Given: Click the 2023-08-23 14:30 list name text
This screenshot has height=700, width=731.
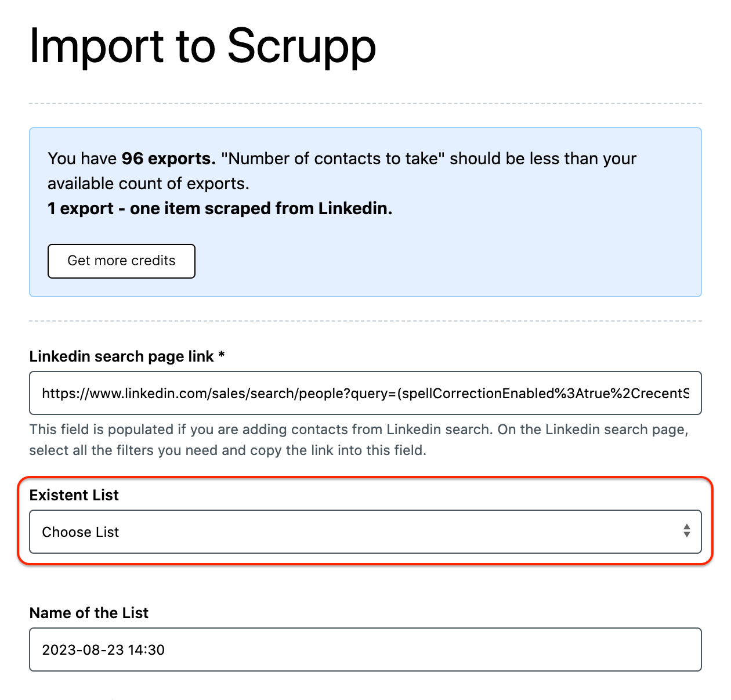Looking at the screenshot, I should coord(103,650).
